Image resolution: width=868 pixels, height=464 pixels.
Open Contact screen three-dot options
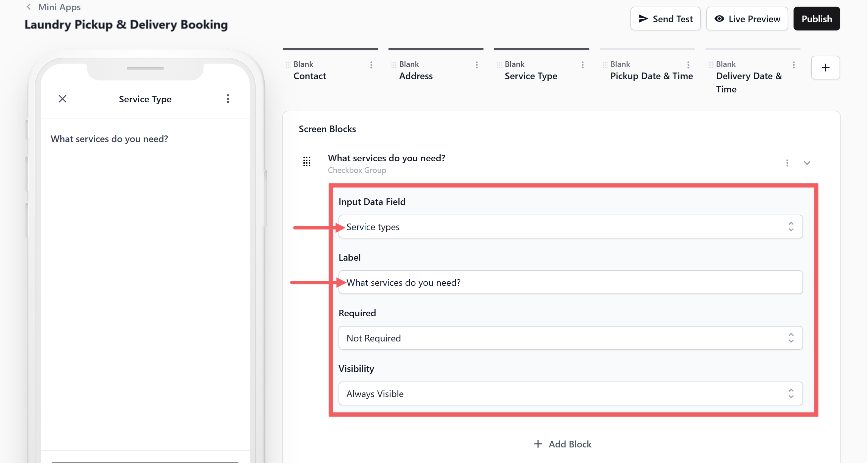tap(371, 65)
